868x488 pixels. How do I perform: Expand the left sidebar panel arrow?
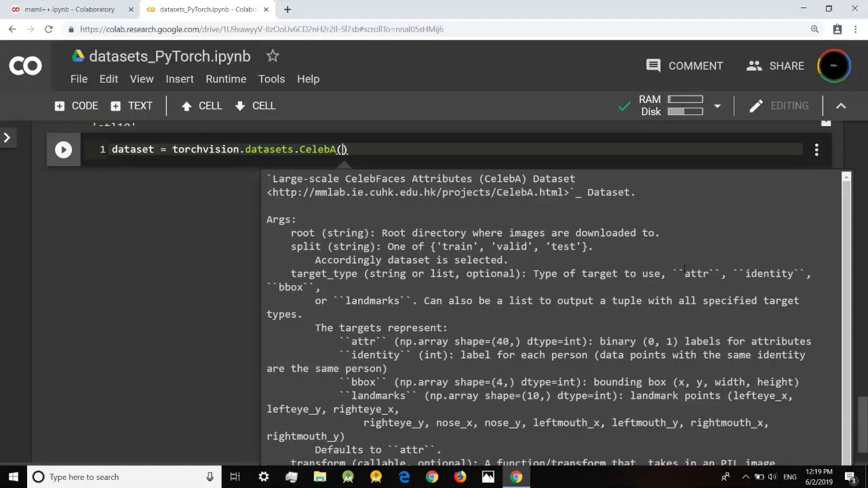coord(7,138)
